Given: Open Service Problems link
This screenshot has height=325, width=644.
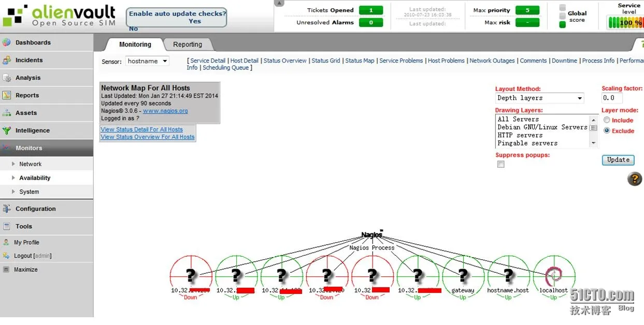Looking at the screenshot, I should (401, 61).
